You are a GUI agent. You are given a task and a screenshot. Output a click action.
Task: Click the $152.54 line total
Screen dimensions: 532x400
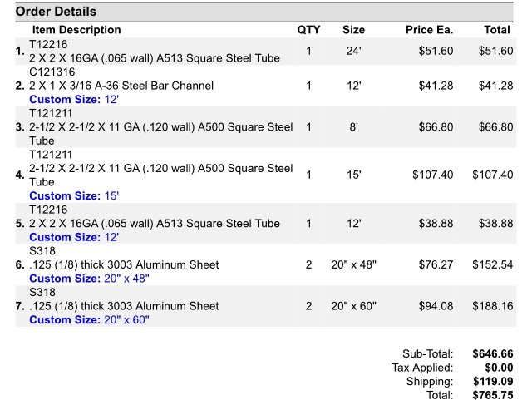(x=493, y=264)
